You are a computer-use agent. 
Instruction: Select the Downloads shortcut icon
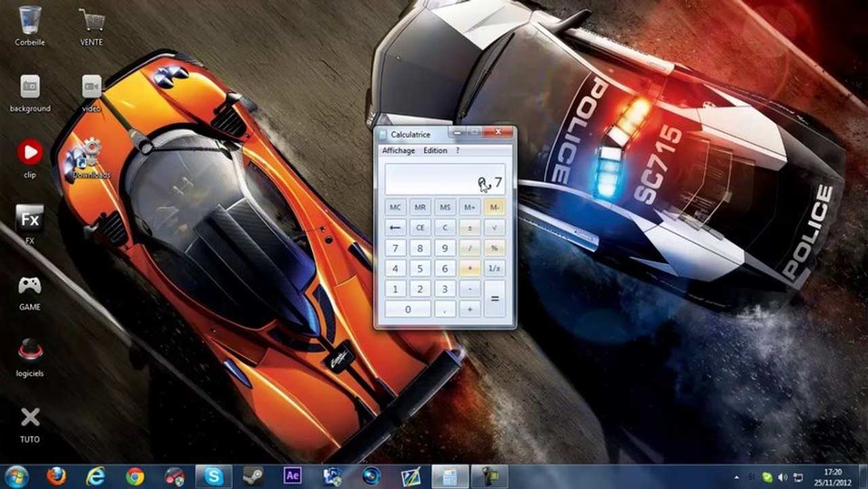click(91, 159)
